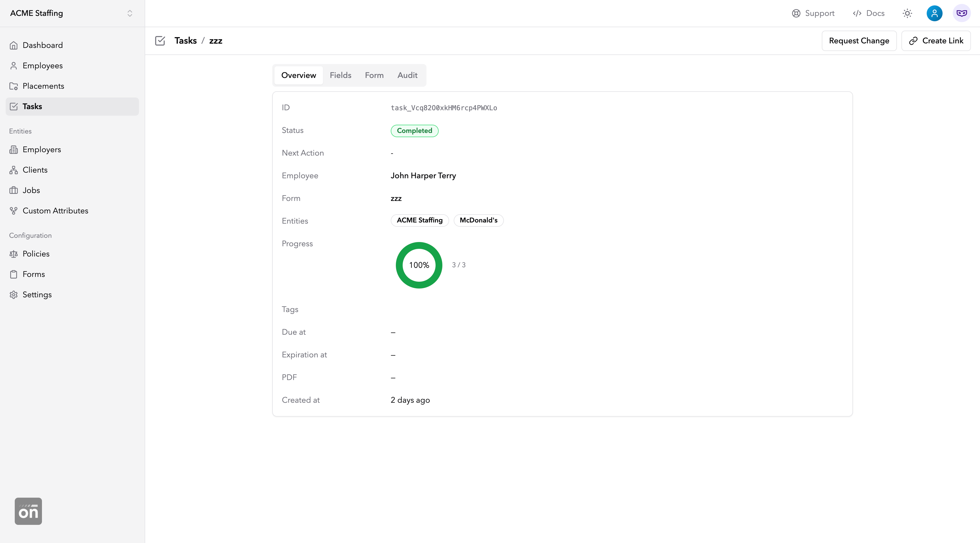The image size is (980, 543).
Task: Open the Form tab
Action: pyautogui.click(x=374, y=75)
